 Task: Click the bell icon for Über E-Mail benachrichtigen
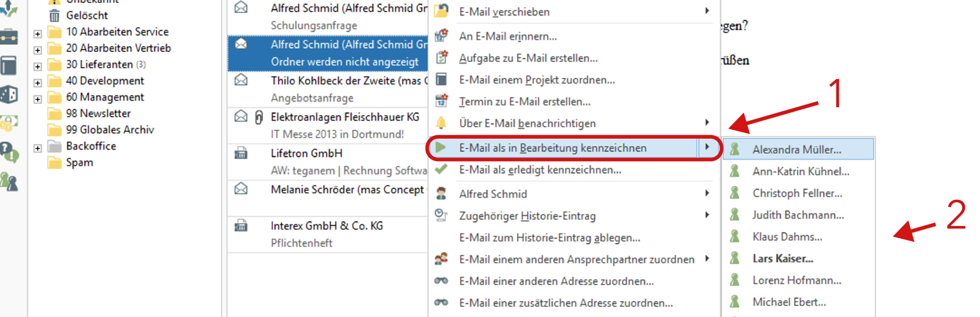(441, 122)
